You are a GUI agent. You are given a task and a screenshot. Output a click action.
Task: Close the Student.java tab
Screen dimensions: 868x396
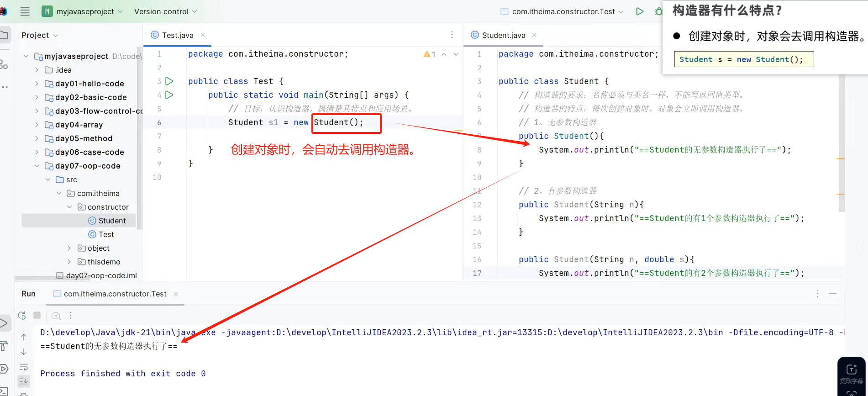(534, 35)
